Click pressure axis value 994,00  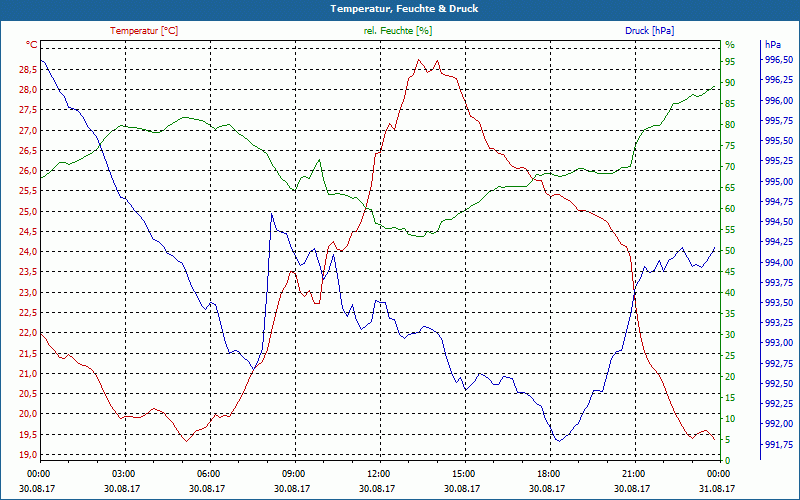coord(779,263)
